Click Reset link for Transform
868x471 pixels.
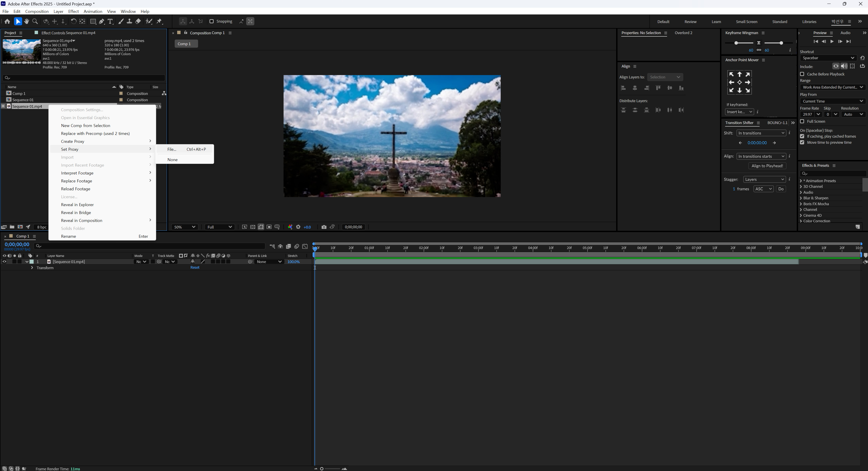195,268
